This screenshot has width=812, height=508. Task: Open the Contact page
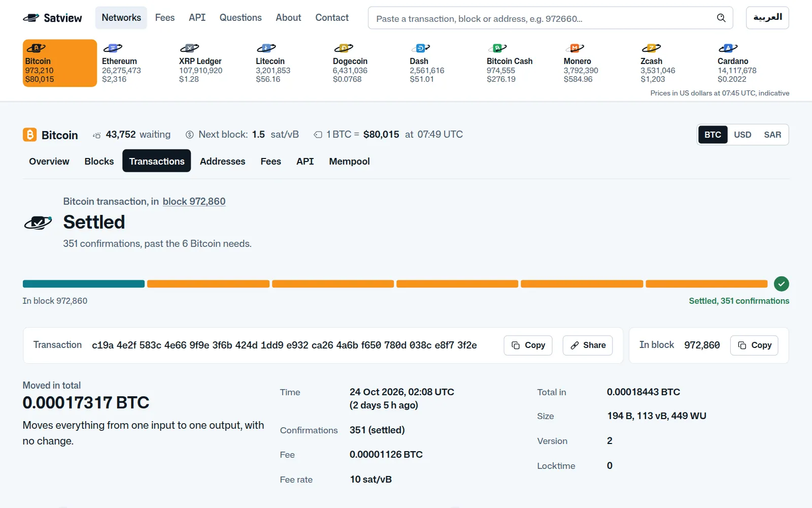pos(332,18)
